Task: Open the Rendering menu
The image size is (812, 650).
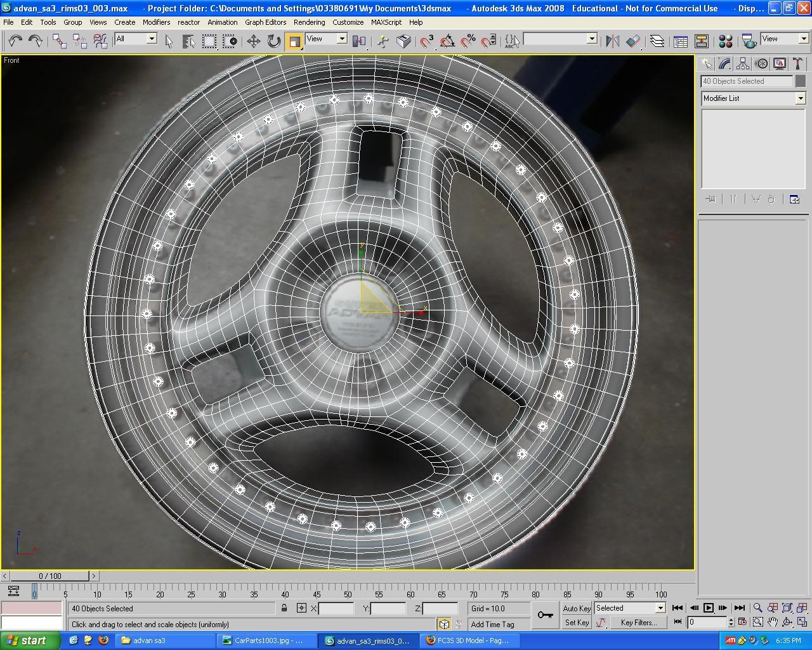Action: point(310,22)
